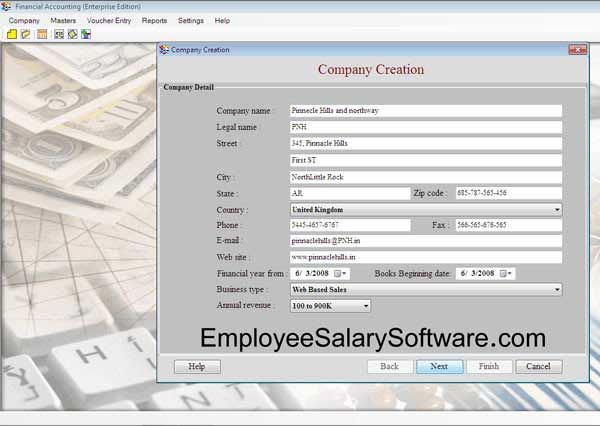Click the Company Creation red heading
Image resolution: width=600 pixels, height=426 pixels.
pos(371,69)
